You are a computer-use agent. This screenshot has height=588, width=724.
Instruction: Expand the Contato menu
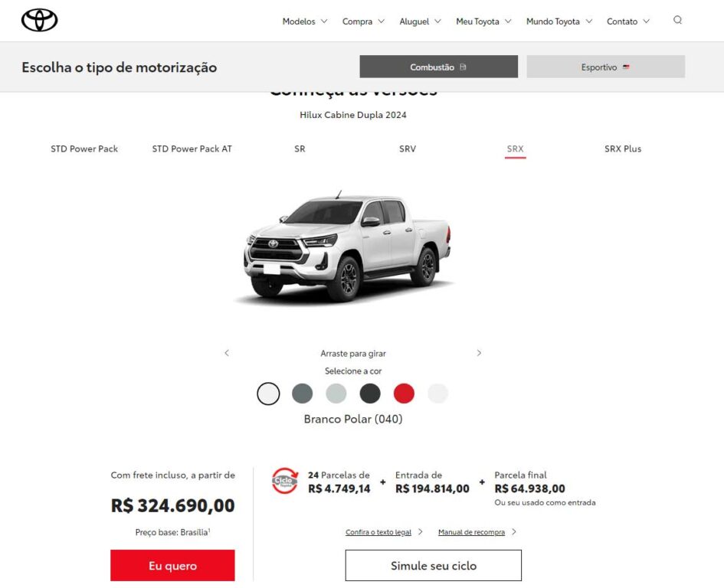coord(628,21)
